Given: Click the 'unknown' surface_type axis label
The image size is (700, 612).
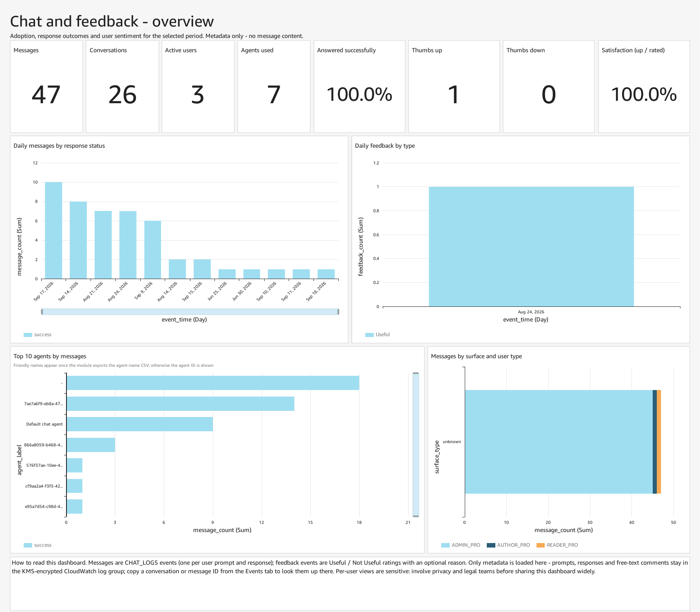Looking at the screenshot, I should click(452, 441).
